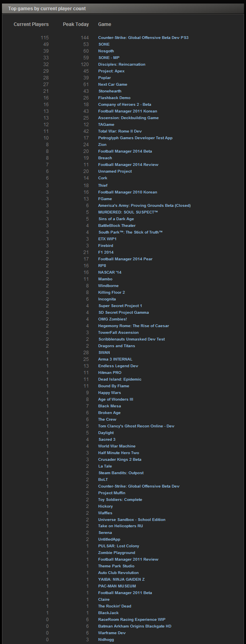Click the Game column header

coord(105,24)
